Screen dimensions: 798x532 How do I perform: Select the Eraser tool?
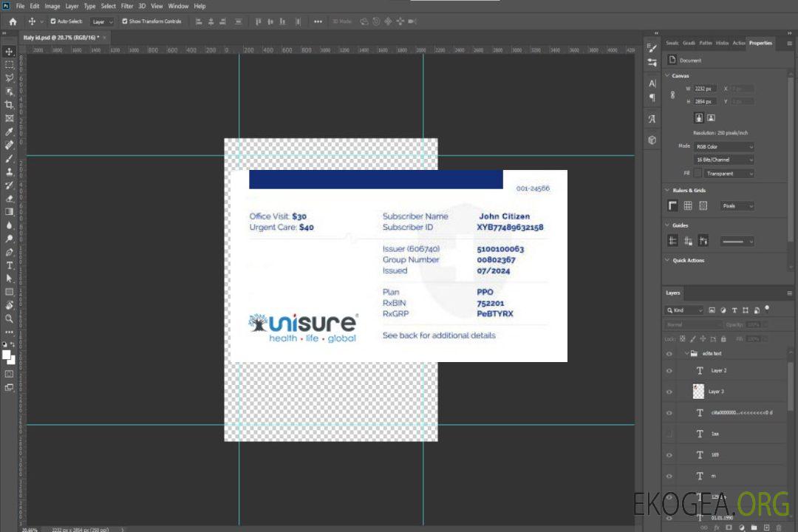(10, 199)
